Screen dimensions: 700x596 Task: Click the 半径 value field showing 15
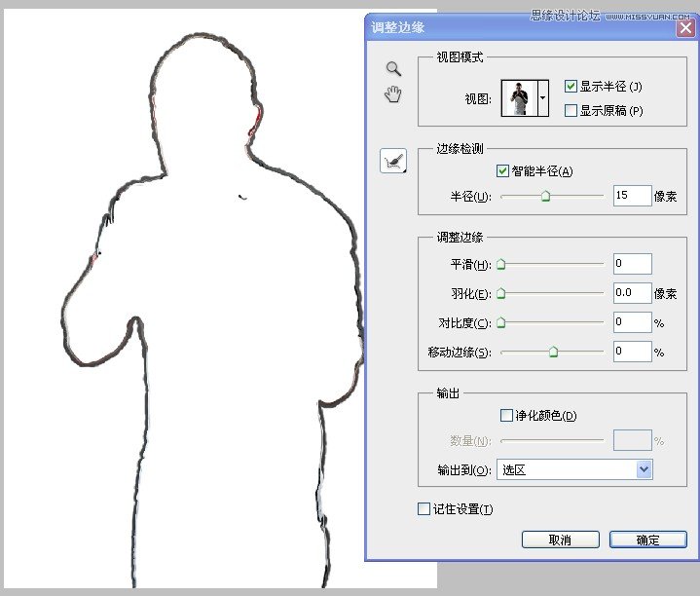(x=632, y=196)
